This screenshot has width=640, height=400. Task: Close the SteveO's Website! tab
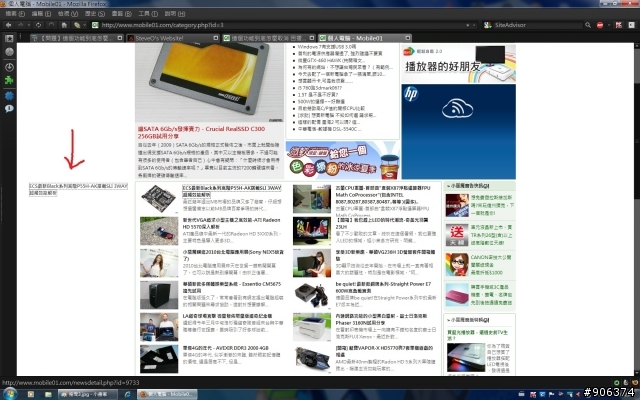[216, 38]
